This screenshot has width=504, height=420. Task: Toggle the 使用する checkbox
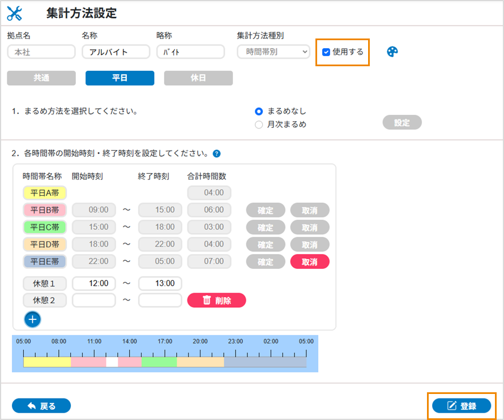coord(326,52)
